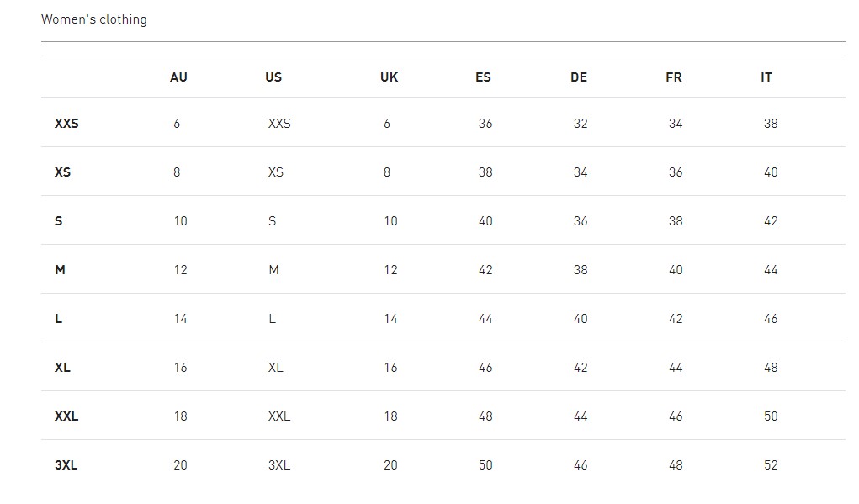Click the UK column header
Screen dimensions: 859x504
[389, 77]
